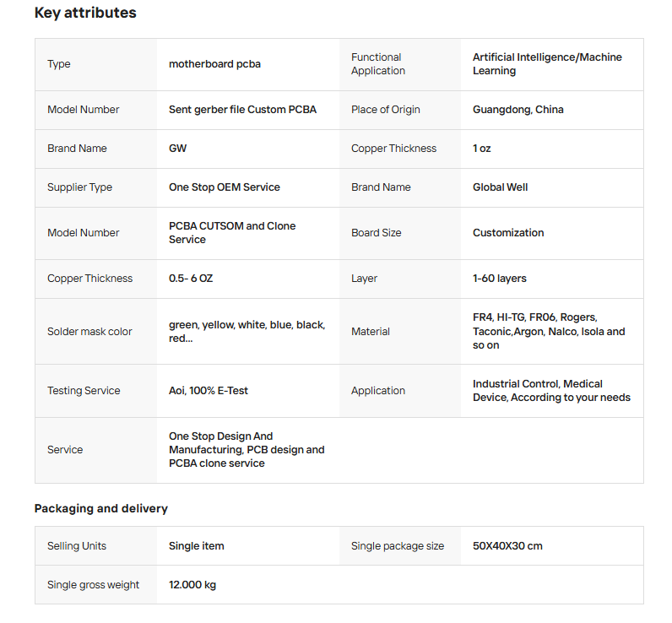This screenshot has height=623, width=672.
Task: Click the Solder mask color label
Action: (x=89, y=332)
